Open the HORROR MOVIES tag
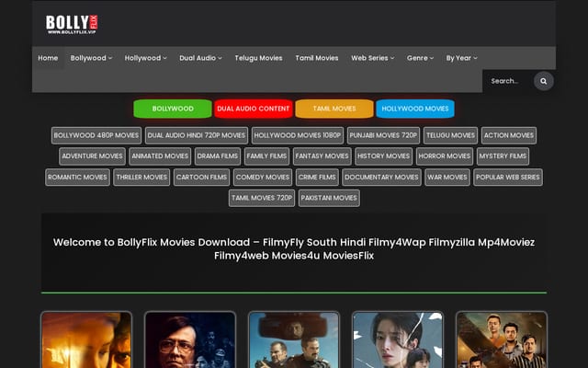Viewport: 588px width, 368px height. 445,156
